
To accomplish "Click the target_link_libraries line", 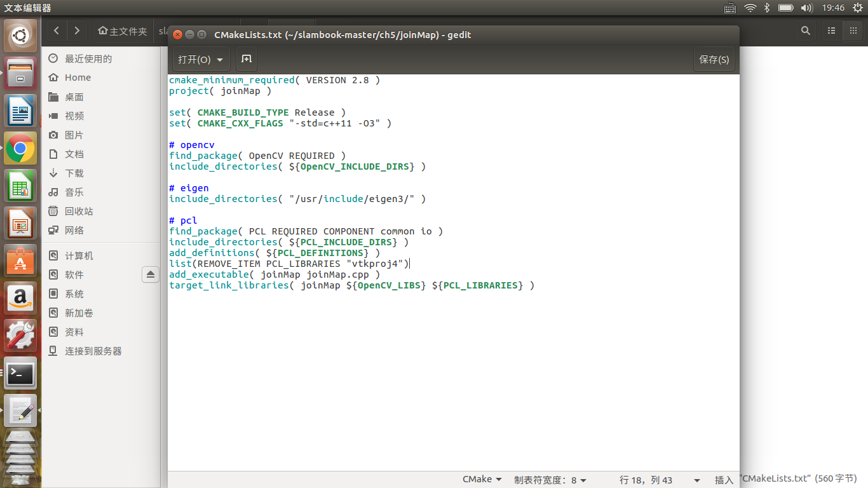I will pos(352,285).
